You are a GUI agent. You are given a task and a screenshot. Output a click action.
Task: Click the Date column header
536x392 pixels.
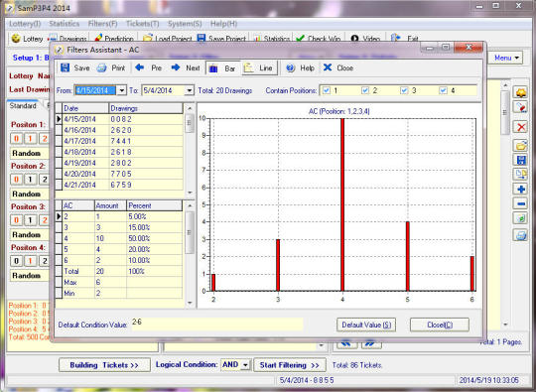click(x=85, y=108)
